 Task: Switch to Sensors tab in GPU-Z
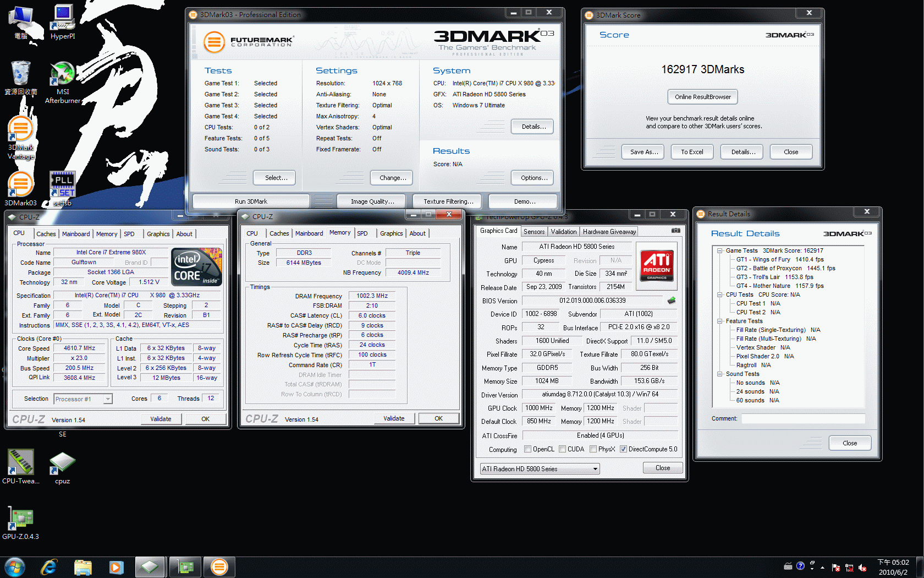click(534, 232)
